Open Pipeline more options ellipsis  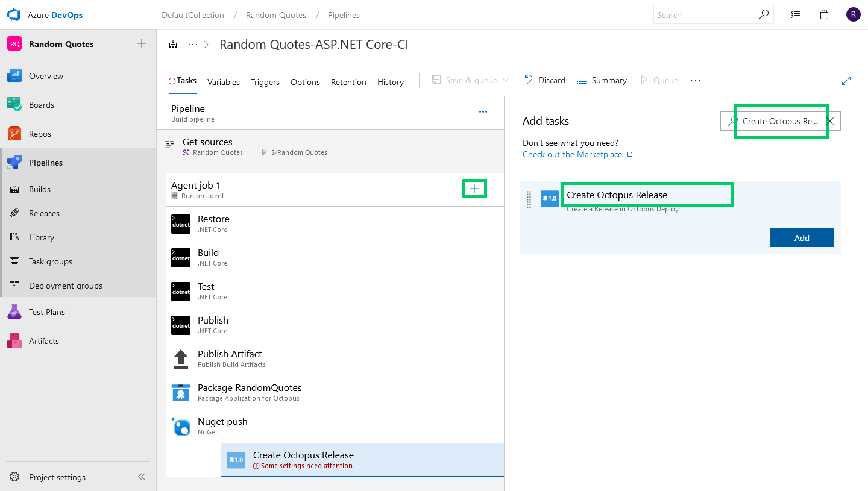pyautogui.click(x=483, y=111)
